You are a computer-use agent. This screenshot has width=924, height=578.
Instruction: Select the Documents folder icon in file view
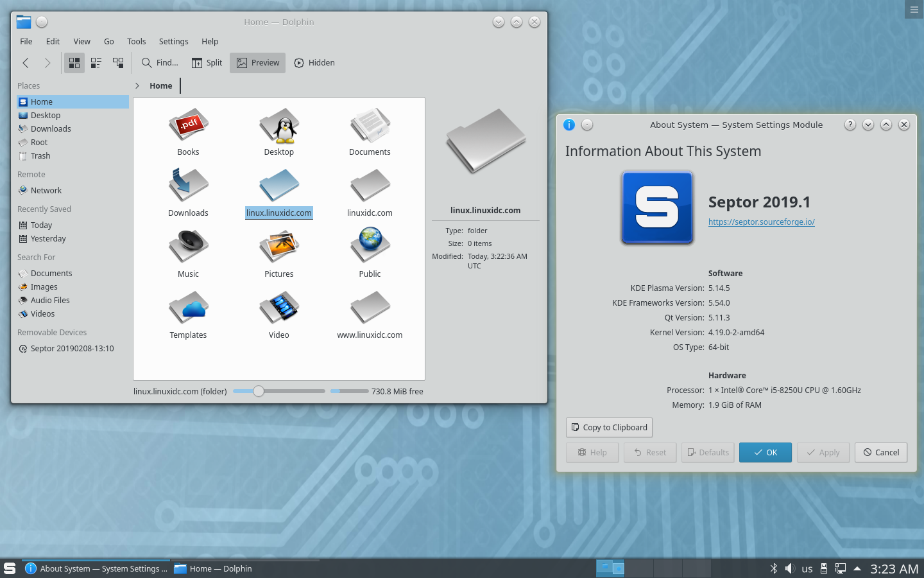[370, 125]
